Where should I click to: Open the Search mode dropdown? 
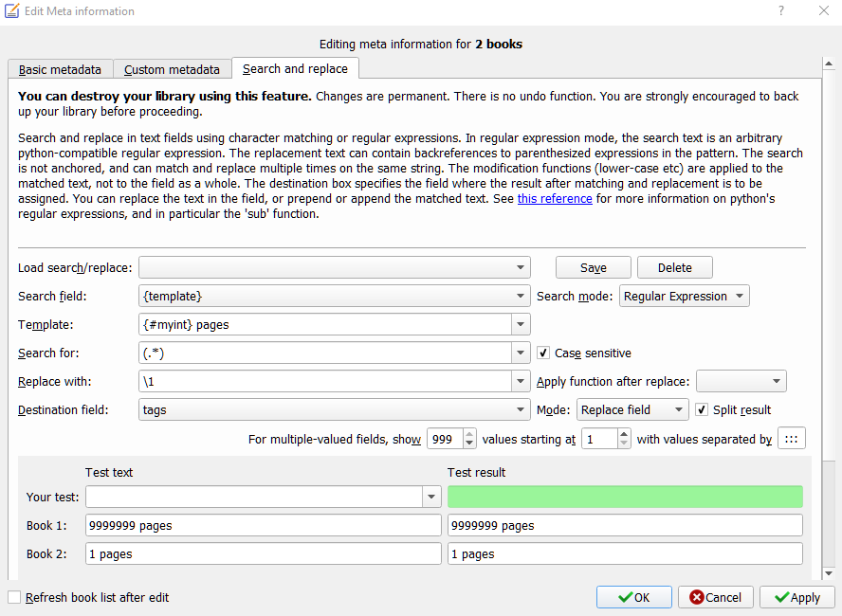click(x=684, y=297)
